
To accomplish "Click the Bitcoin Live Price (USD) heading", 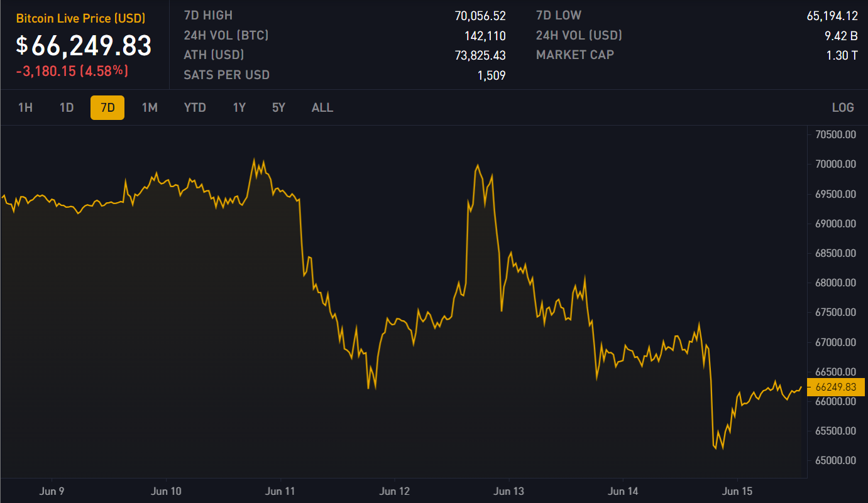I will point(80,19).
